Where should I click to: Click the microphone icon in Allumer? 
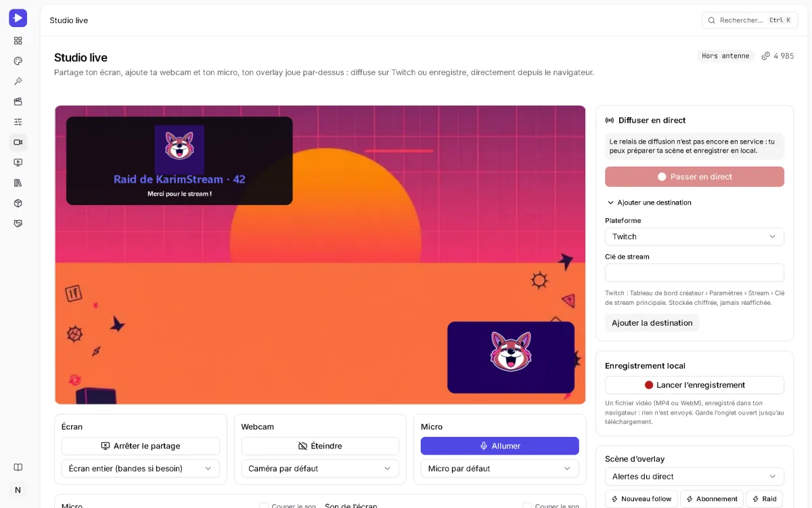(484, 446)
